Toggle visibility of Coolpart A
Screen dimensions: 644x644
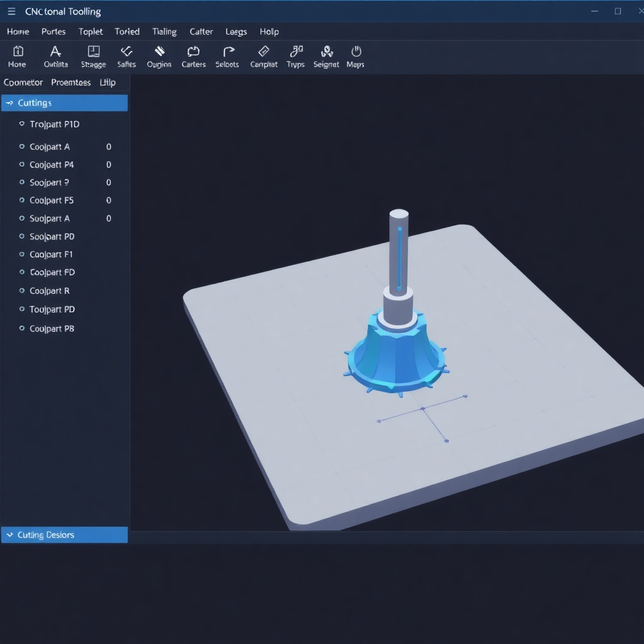coord(22,147)
